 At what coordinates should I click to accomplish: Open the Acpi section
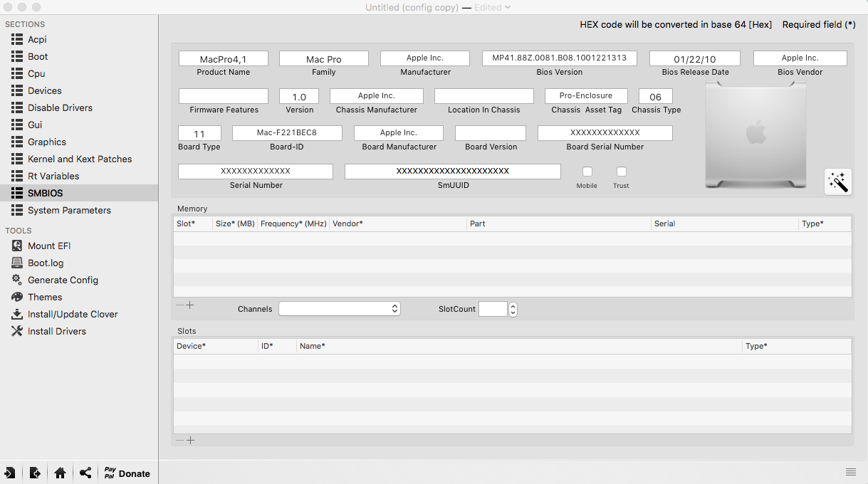point(78,39)
